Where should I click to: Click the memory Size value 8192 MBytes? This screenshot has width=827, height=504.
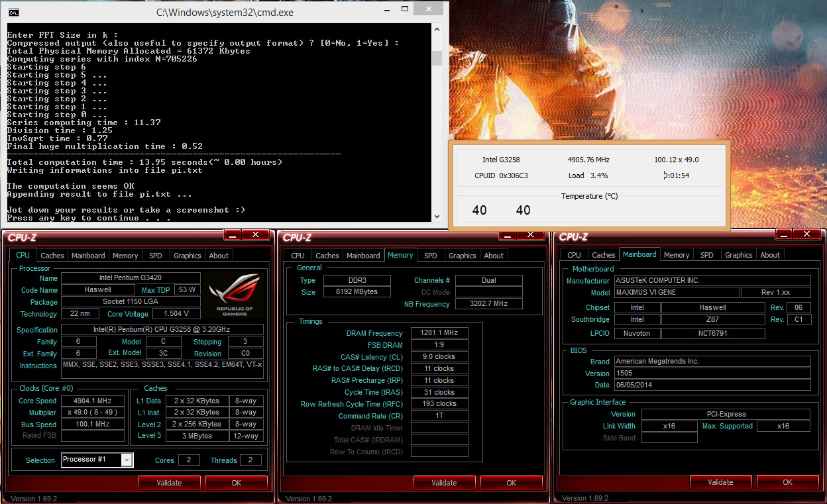(357, 292)
